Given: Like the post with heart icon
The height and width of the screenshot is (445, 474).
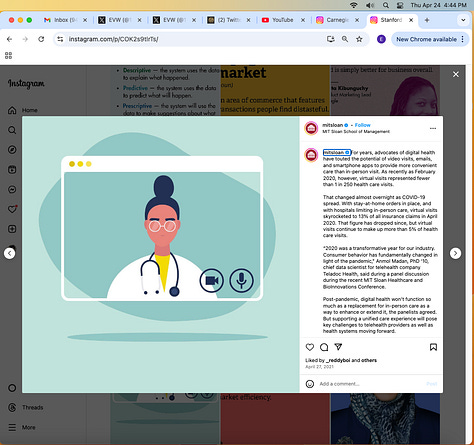Looking at the screenshot, I should 310,347.
